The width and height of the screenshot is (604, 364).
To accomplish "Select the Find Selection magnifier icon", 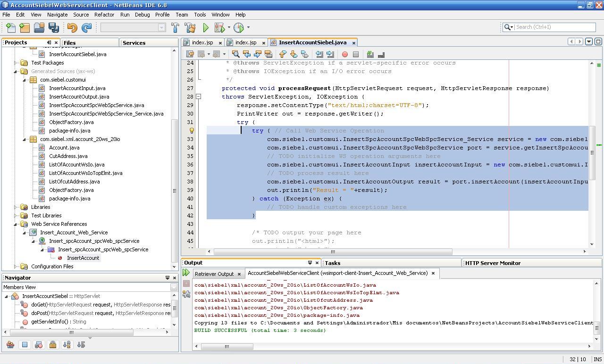I will pos(236,54).
